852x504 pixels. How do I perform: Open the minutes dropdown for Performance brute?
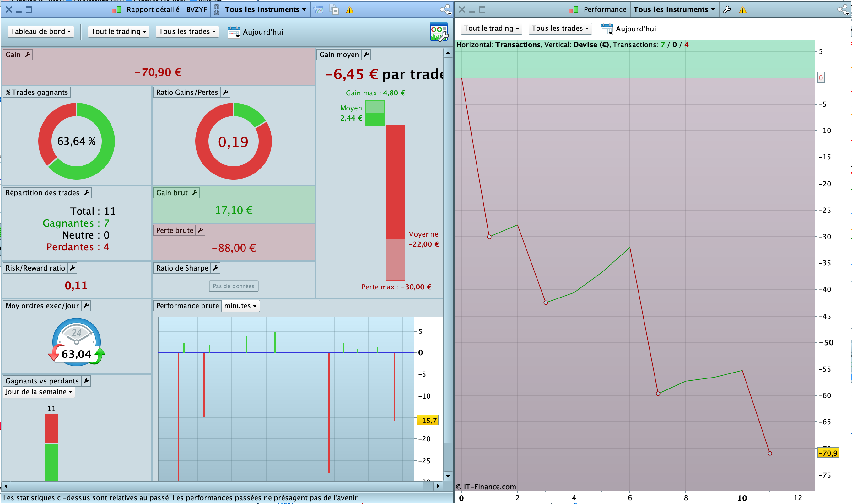(240, 306)
